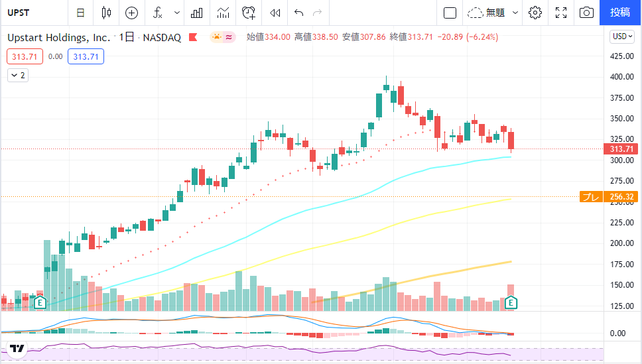Click the −20.89 (−6.24%) change value
Viewport: 642px width, 364px height.
click(x=468, y=37)
